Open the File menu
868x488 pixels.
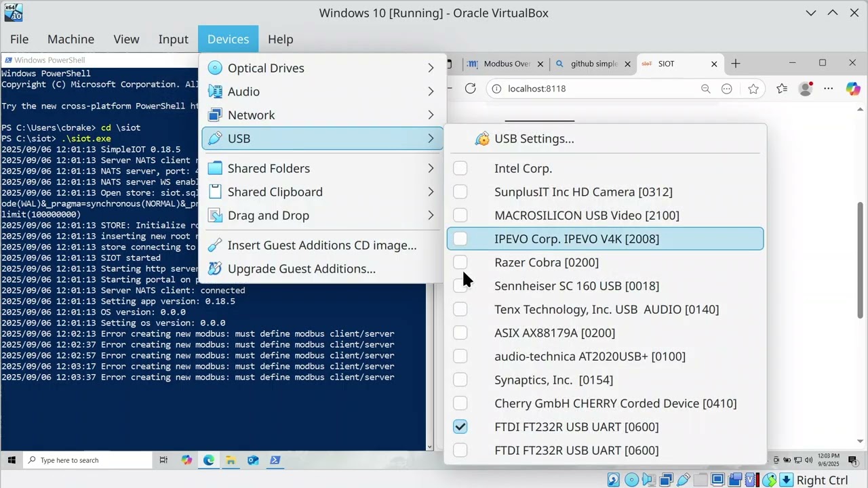click(19, 39)
